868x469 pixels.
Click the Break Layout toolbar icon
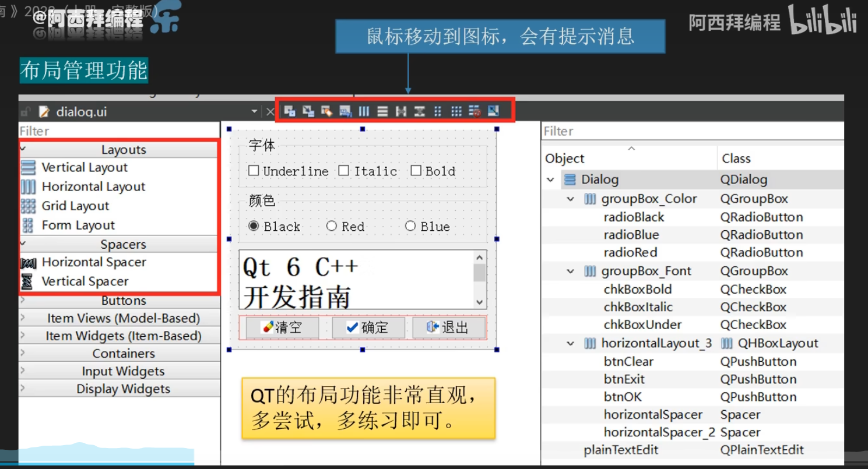click(475, 111)
